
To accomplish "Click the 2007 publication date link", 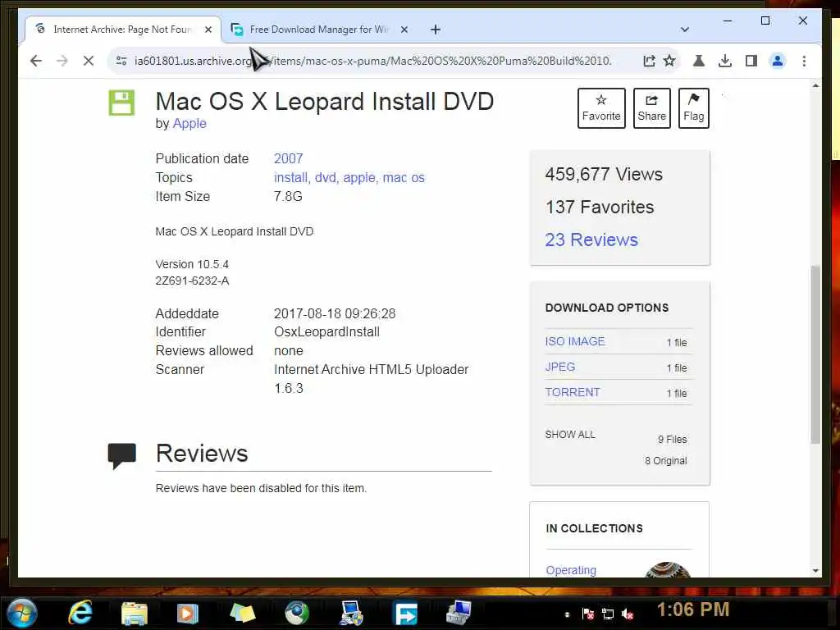I will coord(288,158).
